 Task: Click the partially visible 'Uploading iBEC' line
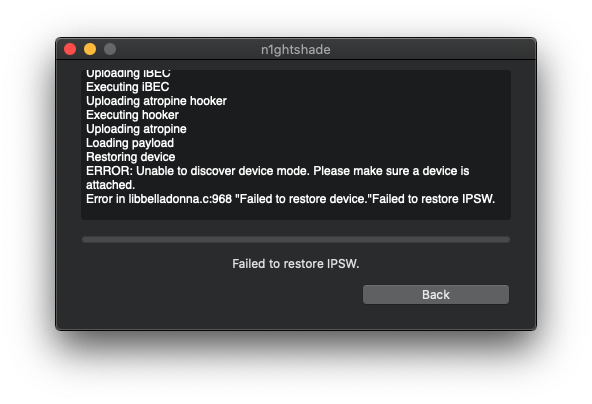[128, 74]
